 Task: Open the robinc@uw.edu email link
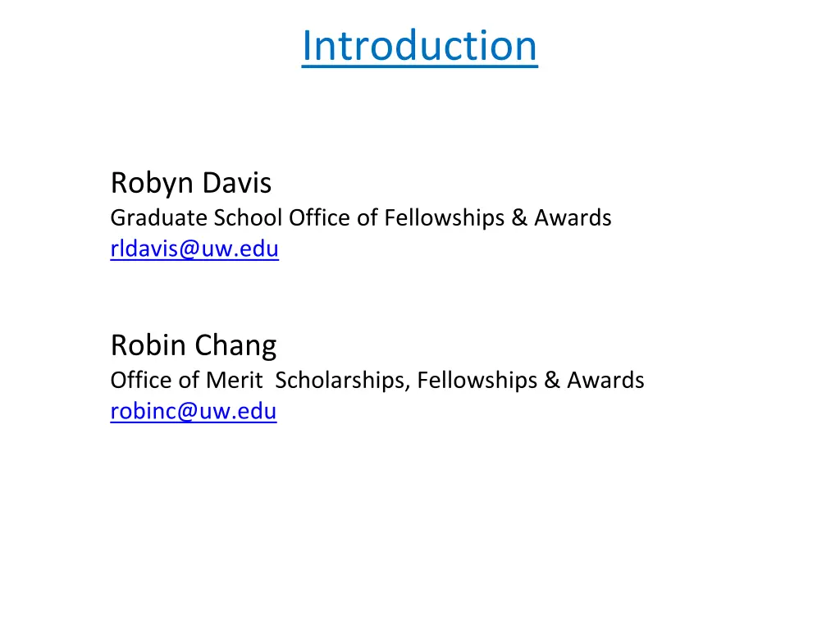coord(194,412)
